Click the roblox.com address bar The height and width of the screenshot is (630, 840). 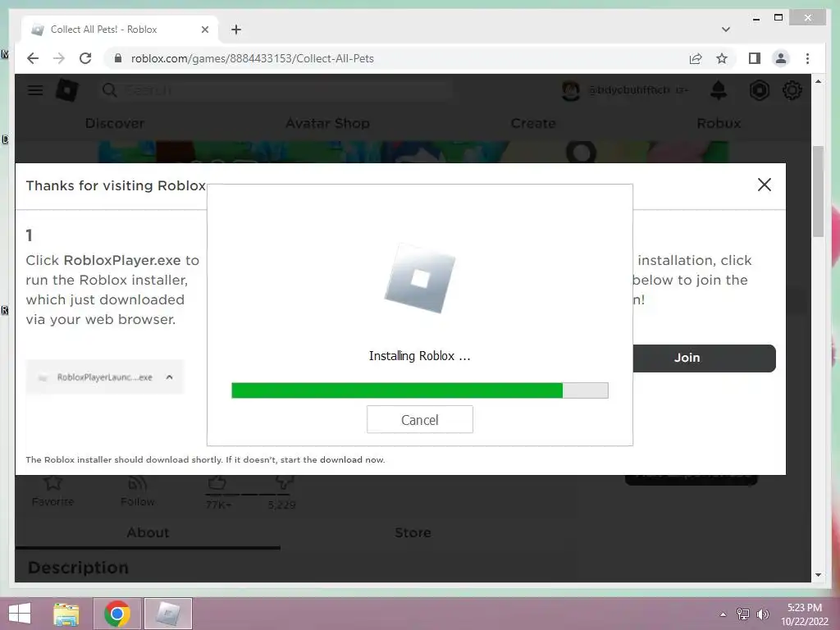coord(396,58)
